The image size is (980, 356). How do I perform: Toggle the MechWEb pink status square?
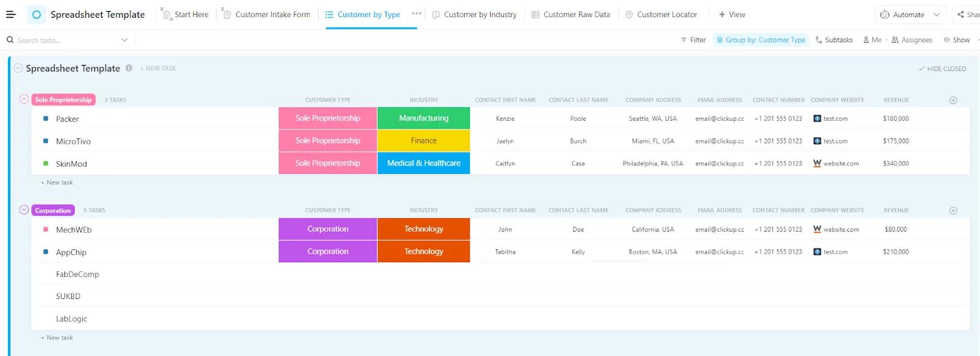[46, 229]
